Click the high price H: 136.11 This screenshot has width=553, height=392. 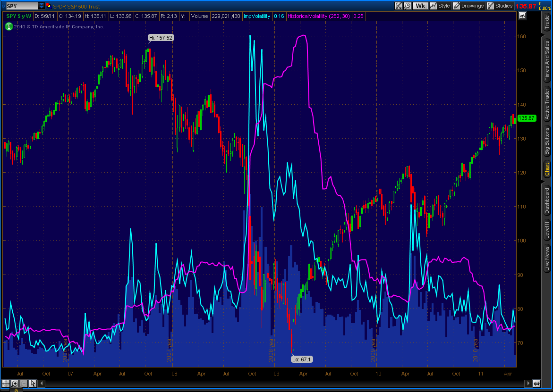[95, 16]
